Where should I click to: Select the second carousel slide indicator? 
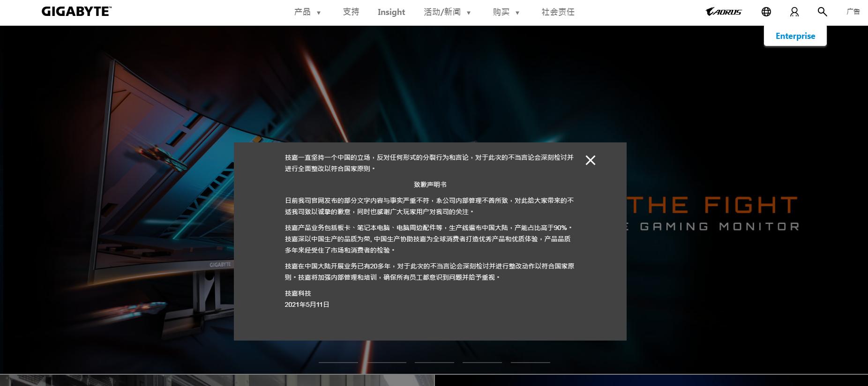pyautogui.click(x=387, y=362)
